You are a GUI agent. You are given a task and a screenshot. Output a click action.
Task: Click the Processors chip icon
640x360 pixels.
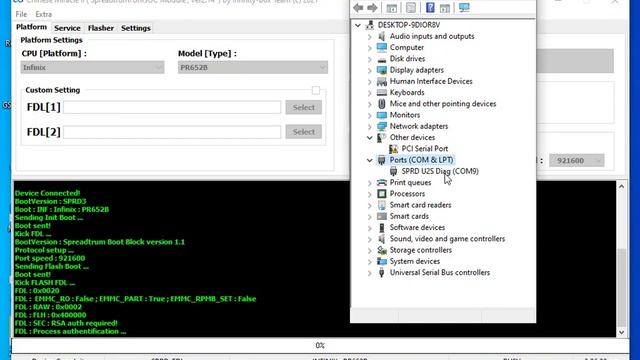point(382,194)
